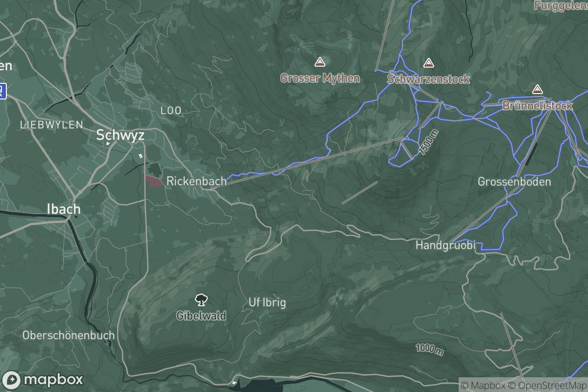Select the Oberschönenbuch place label
The image size is (588, 392).
[69, 336]
